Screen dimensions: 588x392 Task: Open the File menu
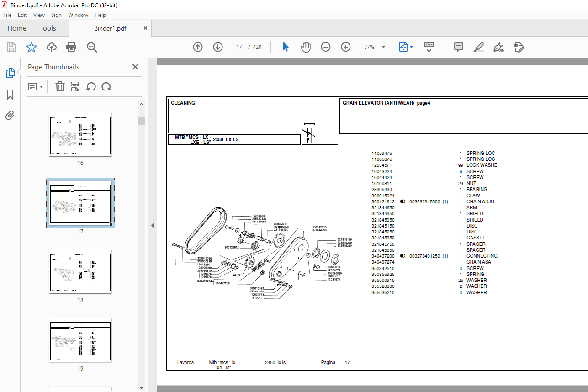7,15
